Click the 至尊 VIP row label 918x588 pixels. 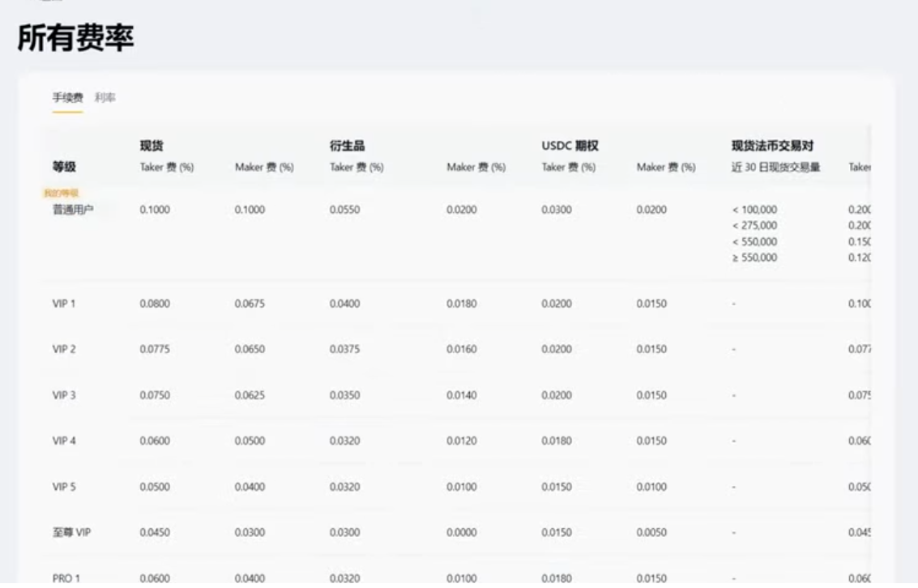[71, 532]
